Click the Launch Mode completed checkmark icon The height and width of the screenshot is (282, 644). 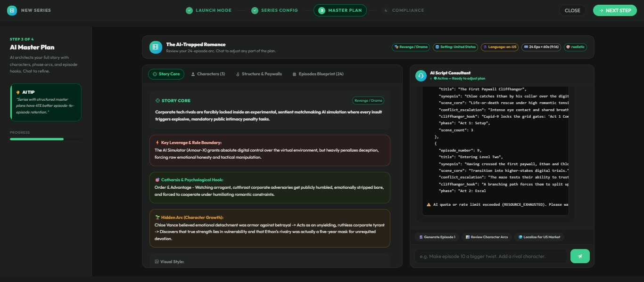pyautogui.click(x=189, y=10)
